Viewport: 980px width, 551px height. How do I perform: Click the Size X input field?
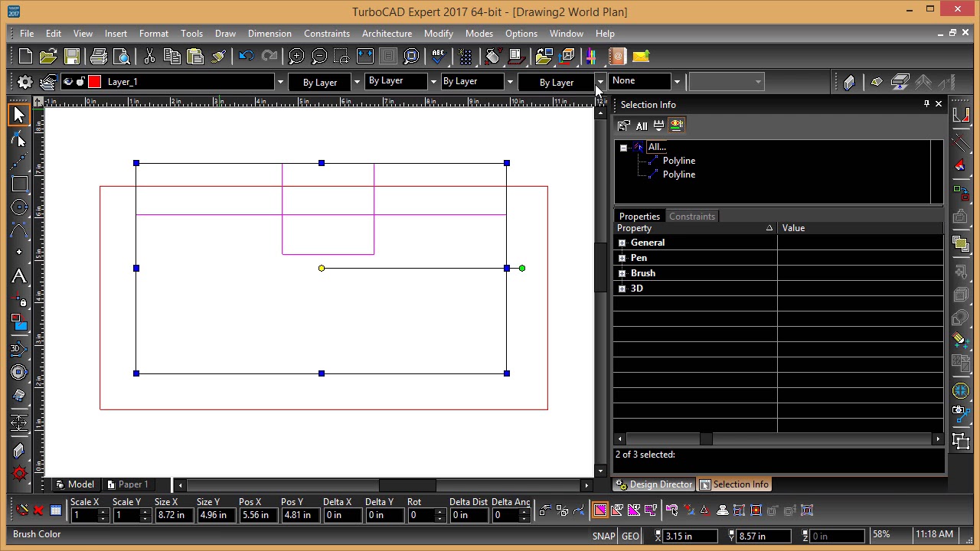coord(175,515)
